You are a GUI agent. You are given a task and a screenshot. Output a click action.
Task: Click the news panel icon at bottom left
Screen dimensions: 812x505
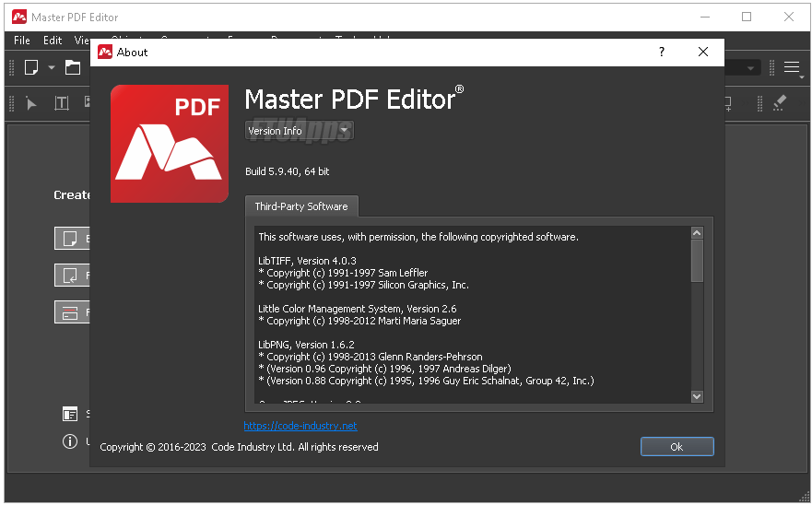pyautogui.click(x=70, y=414)
